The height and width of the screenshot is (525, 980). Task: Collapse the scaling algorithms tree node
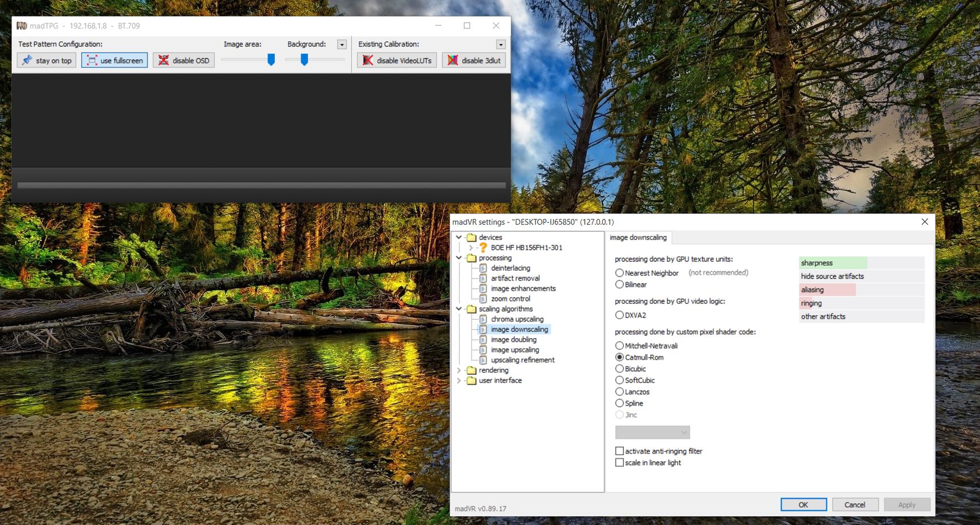pyautogui.click(x=459, y=309)
